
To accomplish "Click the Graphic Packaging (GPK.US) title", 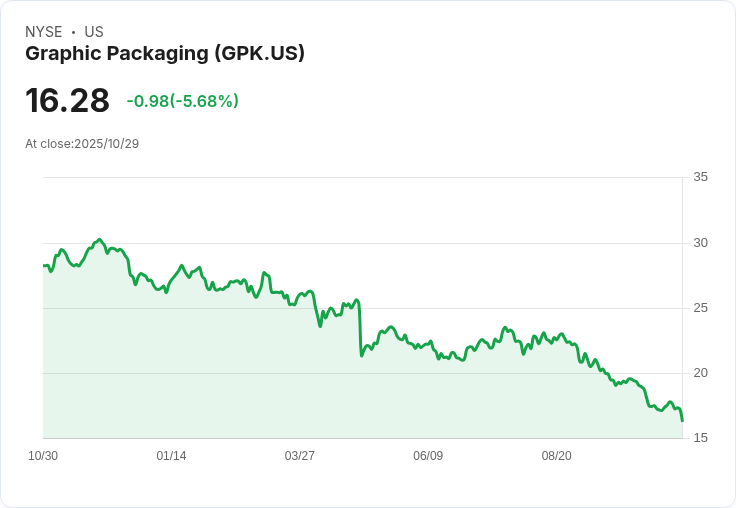I will tap(165, 54).
